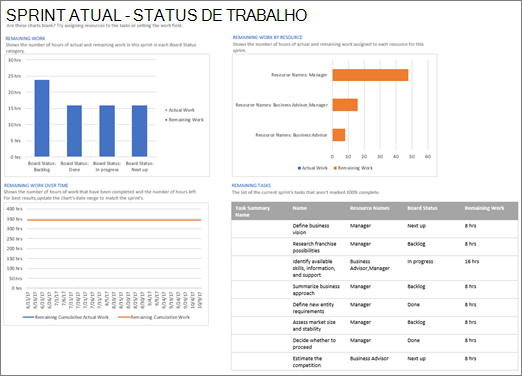Select 'Remaining Work' legend entry in resource chart
The width and height of the screenshot is (522, 376).
pos(353,168)
